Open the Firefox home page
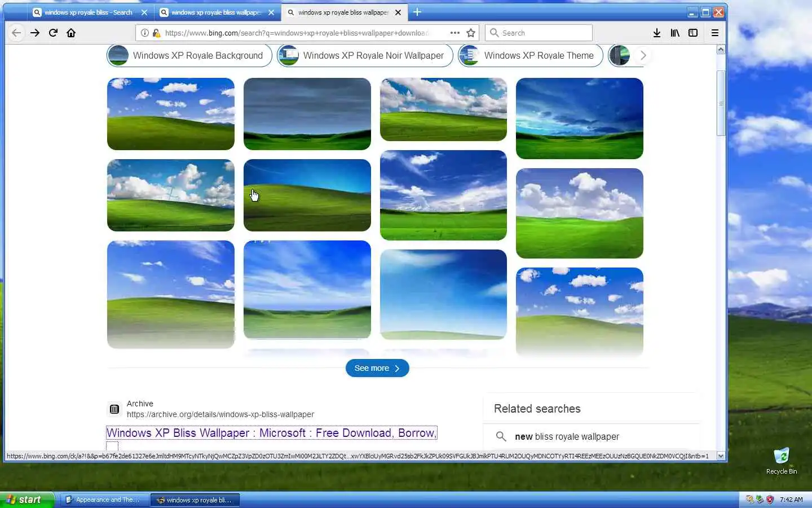The width and height of the screenshot is (812, 508). coord(71,33)
